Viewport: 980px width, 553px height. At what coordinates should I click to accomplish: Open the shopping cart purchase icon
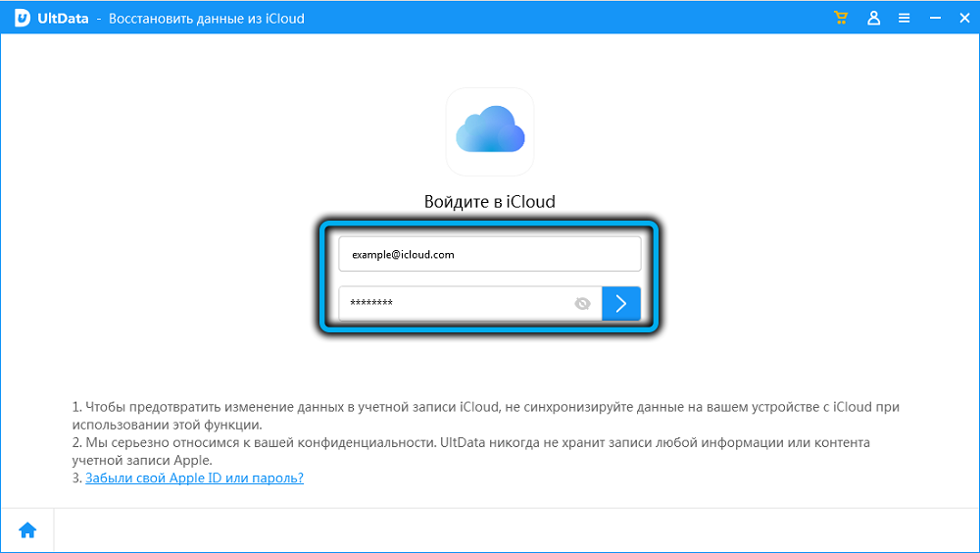(x=840, y=19)
